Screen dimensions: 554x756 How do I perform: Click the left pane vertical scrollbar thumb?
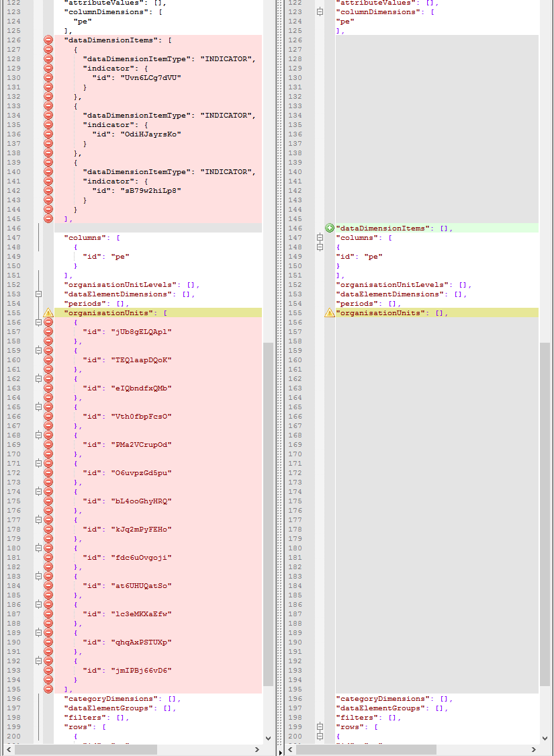pos(268,511)
